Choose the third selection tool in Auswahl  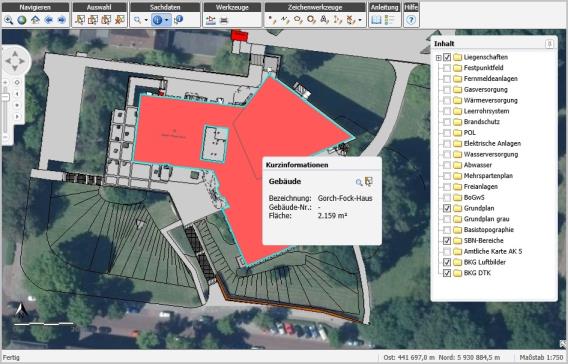[x=106, y=20]
